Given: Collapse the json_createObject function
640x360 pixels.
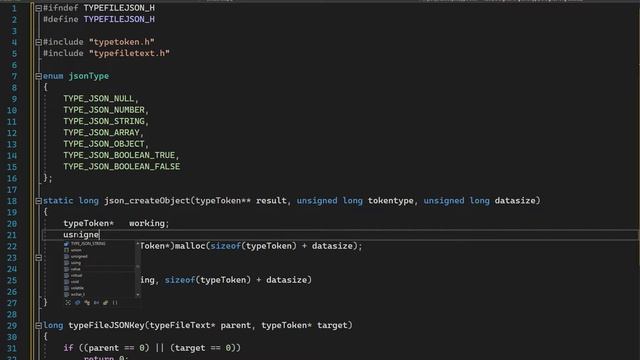Looking at the screenshot, I should click(x=38, y=201).
